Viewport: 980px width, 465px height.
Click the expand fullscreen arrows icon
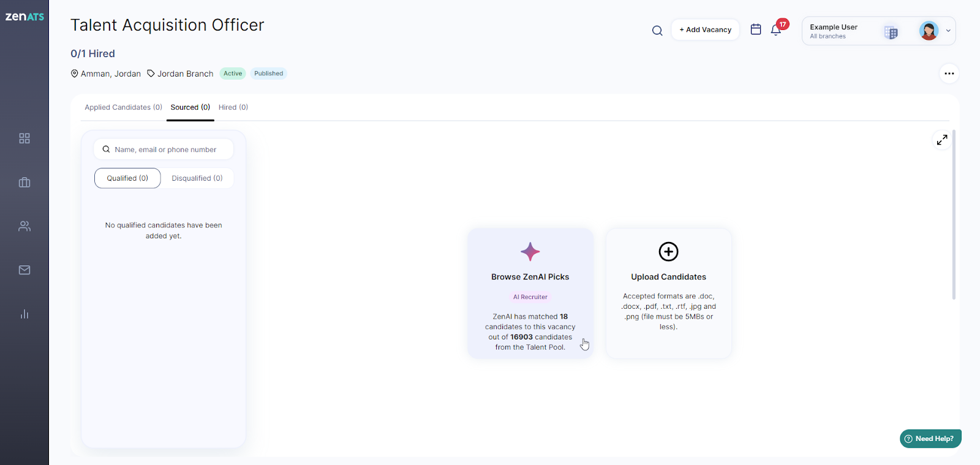942,140
